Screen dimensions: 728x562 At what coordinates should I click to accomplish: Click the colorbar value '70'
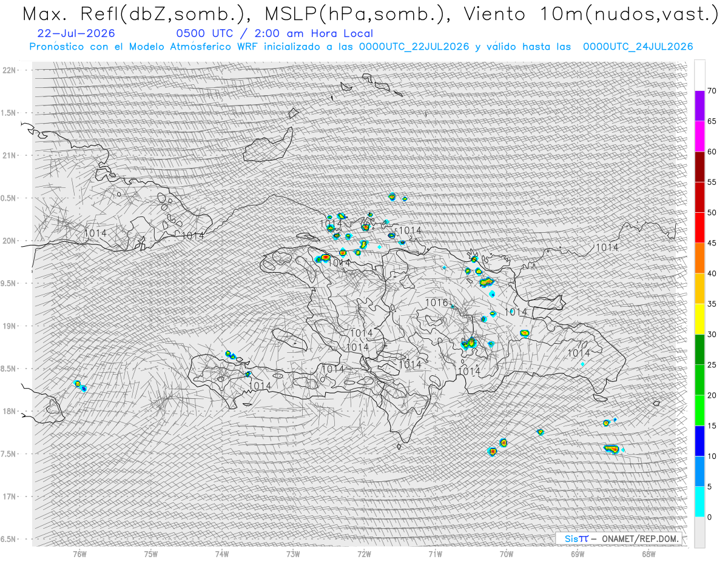click(712, 91)
